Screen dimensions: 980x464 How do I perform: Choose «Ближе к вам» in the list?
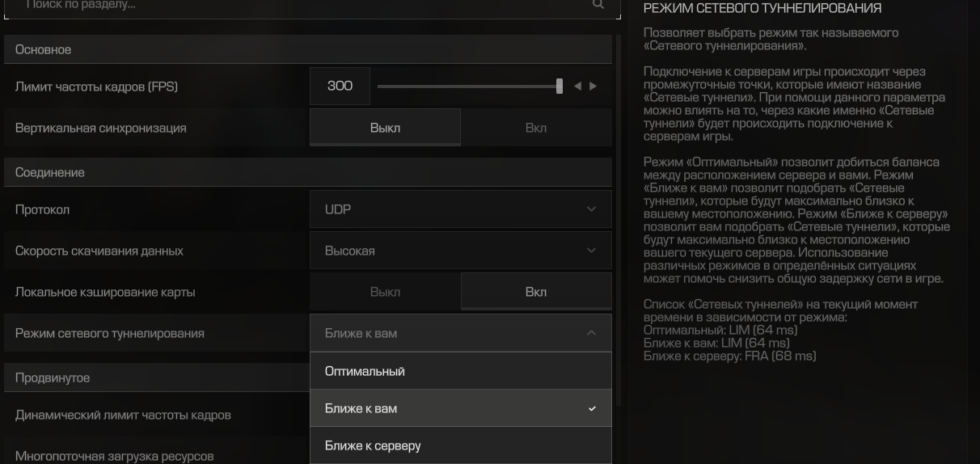click(x=461, y=408)
